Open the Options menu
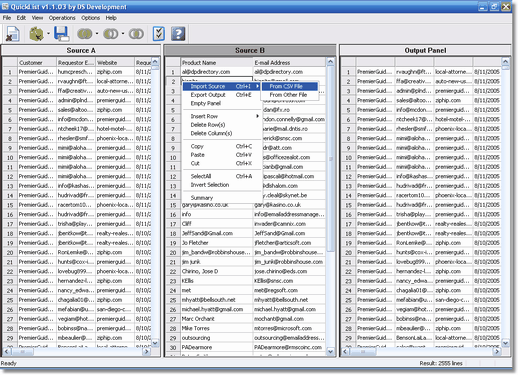This screenshot has height=375, width=518. (x=91, y=18)
